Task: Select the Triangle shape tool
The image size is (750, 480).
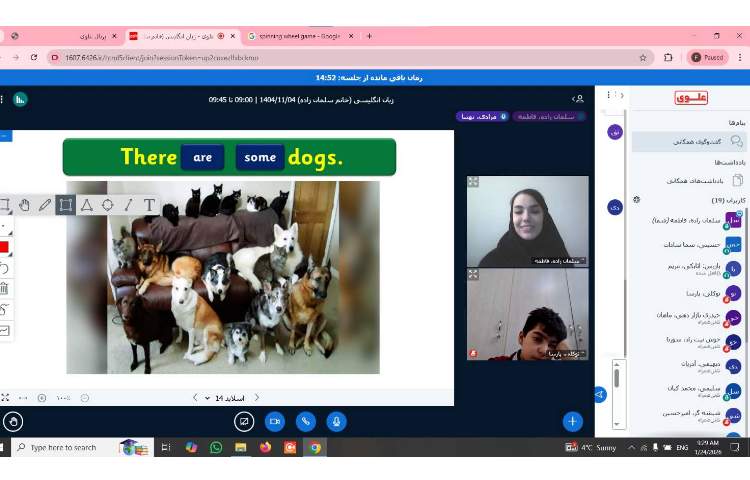Action: pyautogui.click(x=87, y=205)
